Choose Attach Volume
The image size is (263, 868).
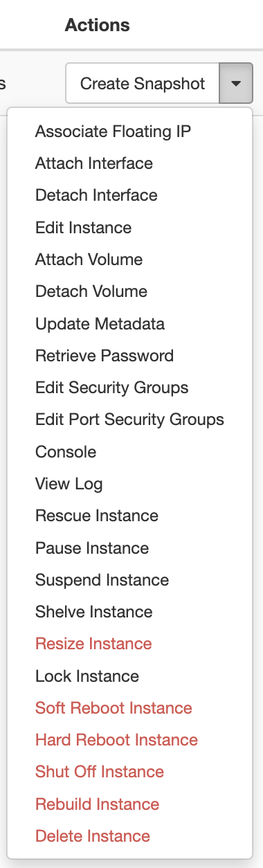(x=89, y=260)
